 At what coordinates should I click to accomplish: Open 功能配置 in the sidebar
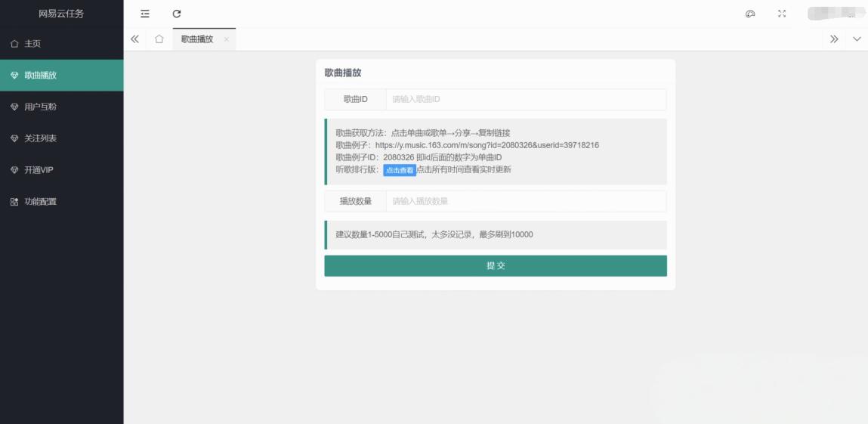[61, 202]
